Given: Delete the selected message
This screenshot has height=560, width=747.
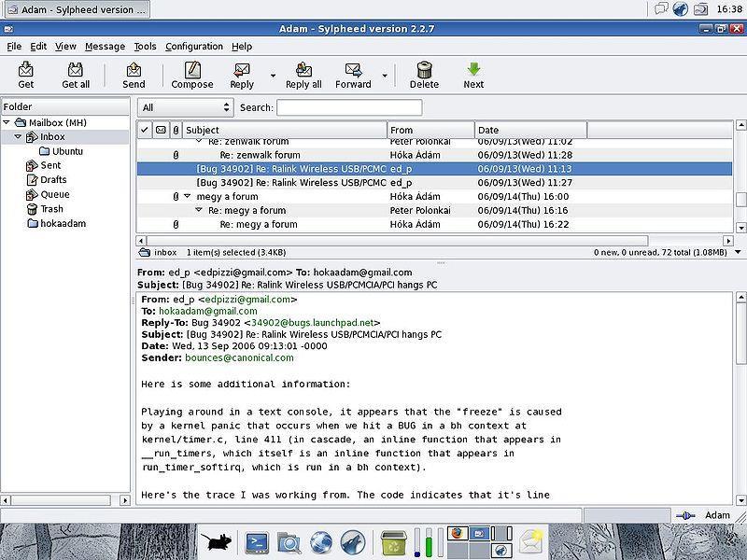Looking at the screenshot, I should coord(424,75).
